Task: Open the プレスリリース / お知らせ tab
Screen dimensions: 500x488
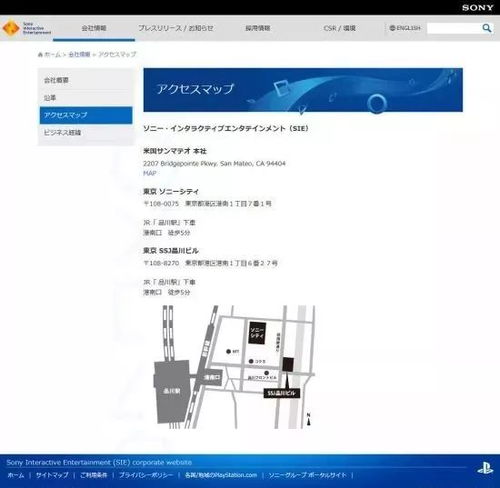Action: [x=176, y=28]
